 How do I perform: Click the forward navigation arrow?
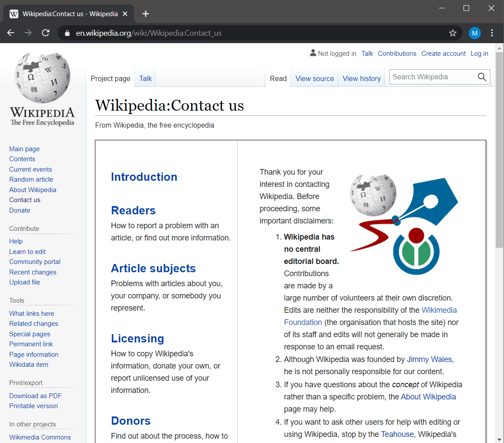(x=28, y=33)
